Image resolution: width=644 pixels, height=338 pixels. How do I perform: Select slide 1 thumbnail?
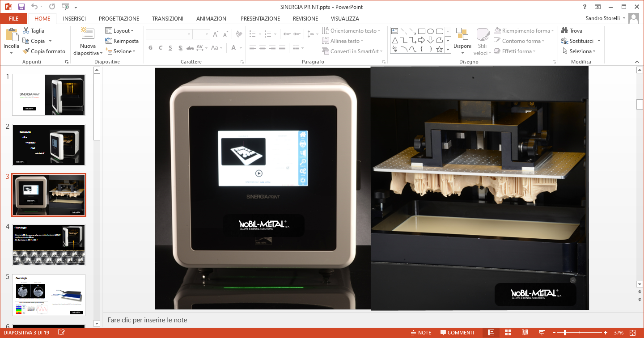tap(49, 95)
